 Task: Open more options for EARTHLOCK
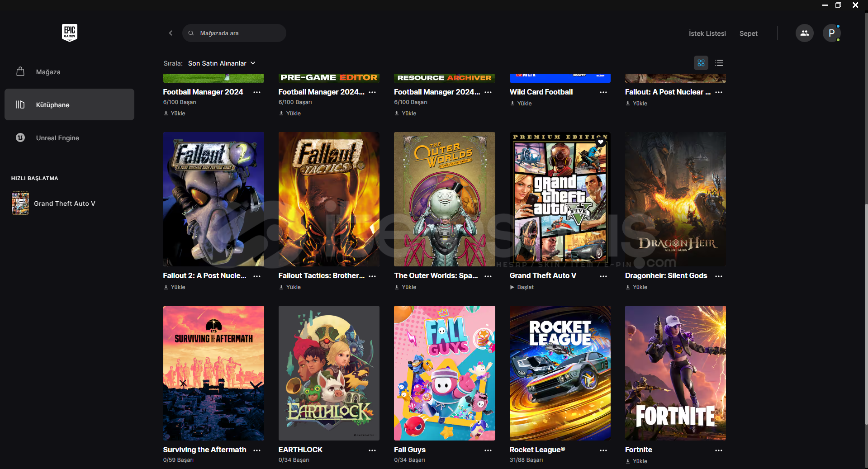click(x=372, y=450)
